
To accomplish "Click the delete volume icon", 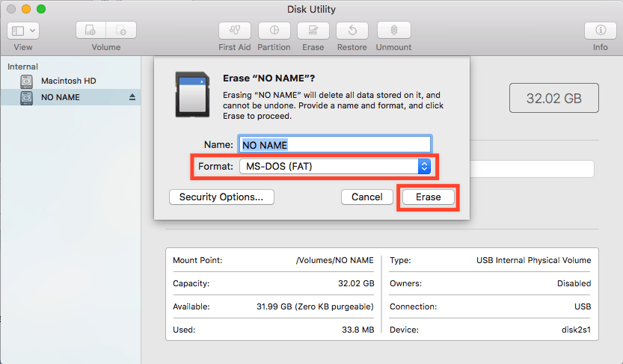I will (x=121, y=31).
